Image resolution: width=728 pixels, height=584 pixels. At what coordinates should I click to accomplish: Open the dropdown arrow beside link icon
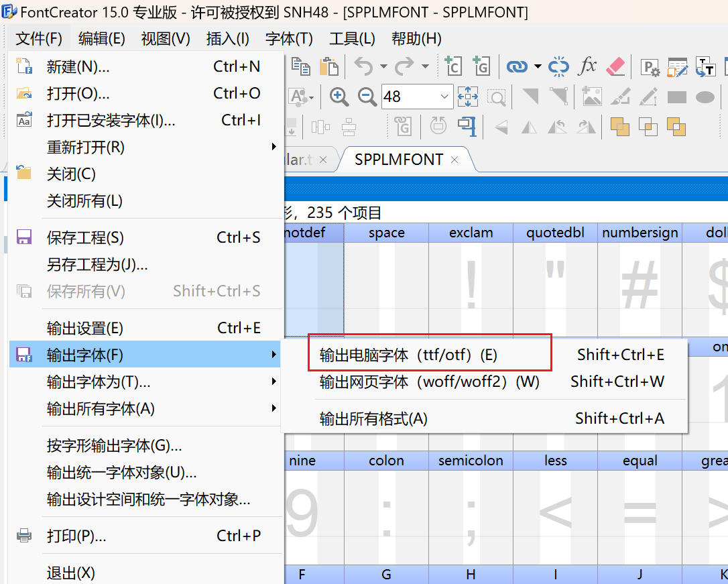point(538,66)
